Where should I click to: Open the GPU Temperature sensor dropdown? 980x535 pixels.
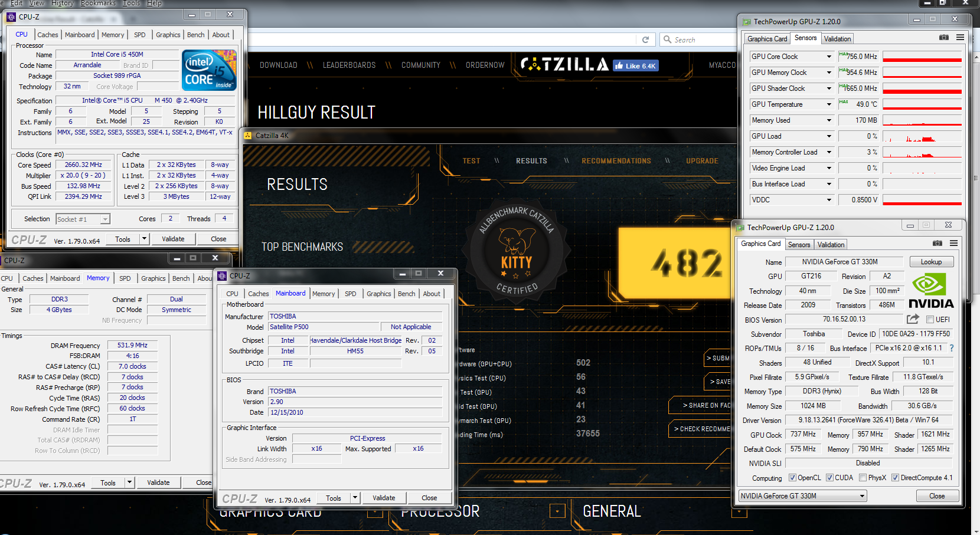click(829, 104)
